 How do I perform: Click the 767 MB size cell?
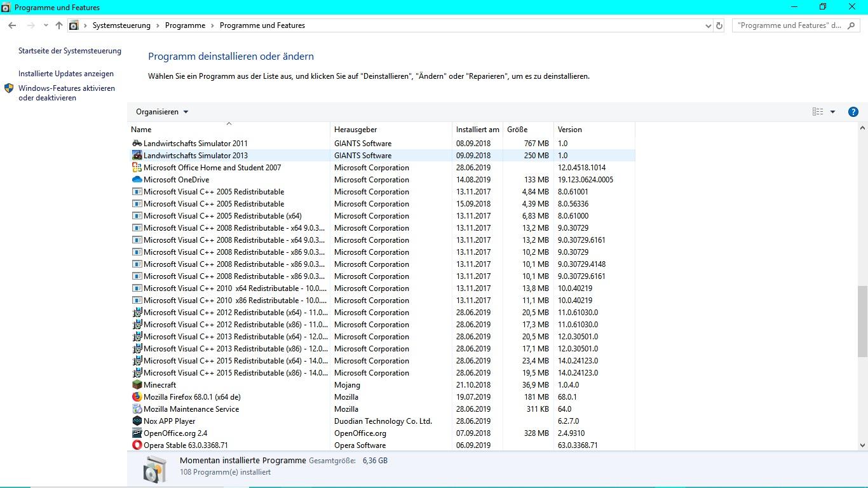point(536,144)
